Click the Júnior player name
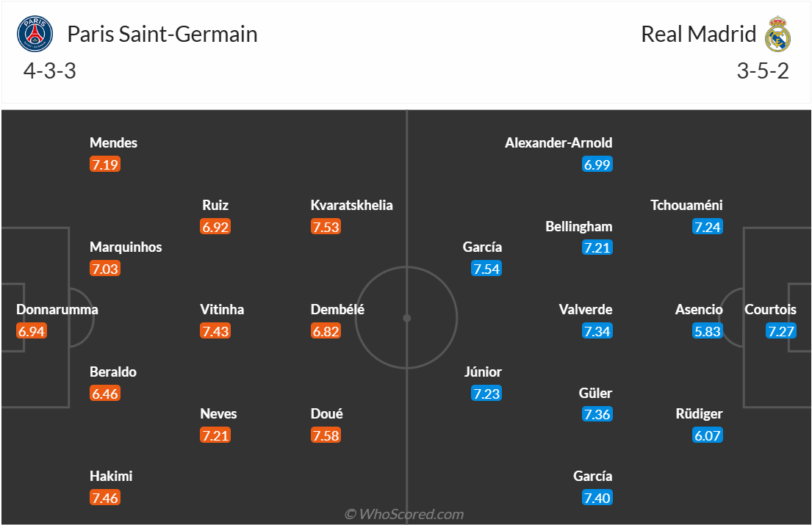This screenshot has height=525, width=812. click(483, 372)
